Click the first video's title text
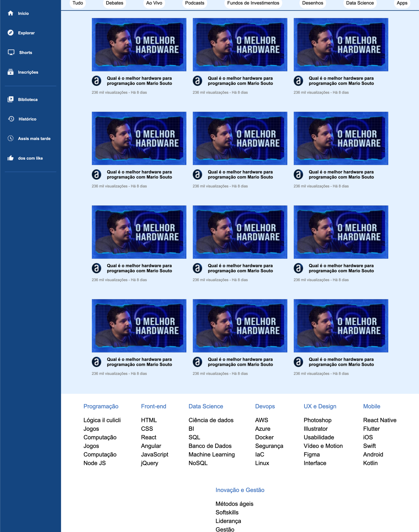419x532 pixels. [139, 81]
